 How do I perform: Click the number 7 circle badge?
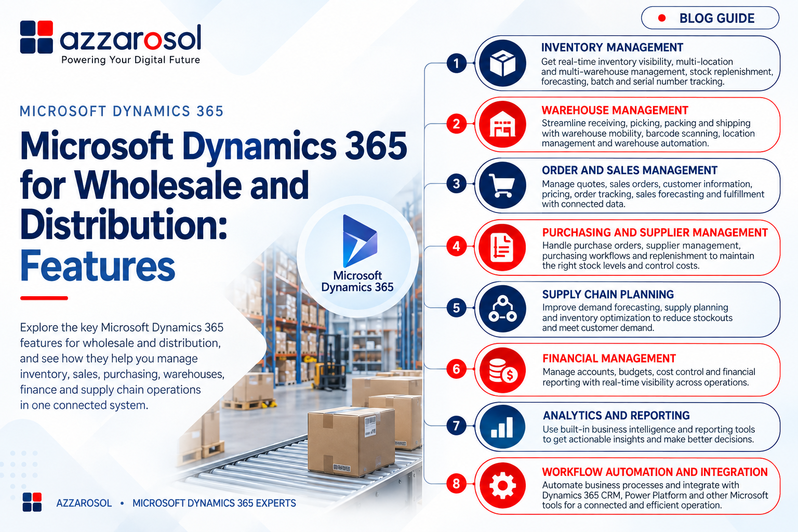pyautogui.click(x=456, y=426)
